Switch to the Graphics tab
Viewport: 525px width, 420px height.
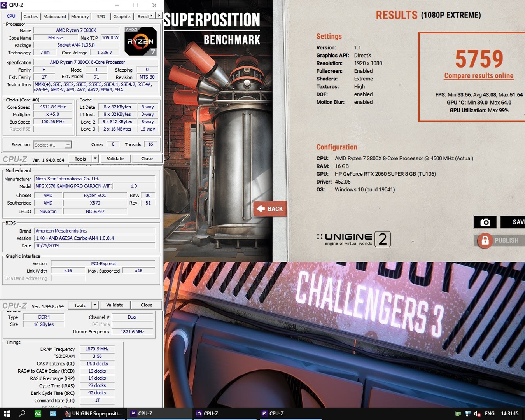(x=122, y=17)
